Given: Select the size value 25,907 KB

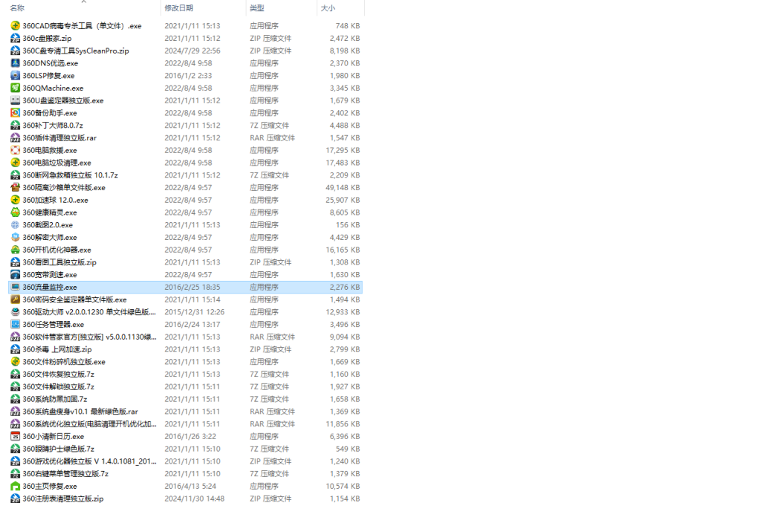Looking at the screenshot, I should point(343,200).
